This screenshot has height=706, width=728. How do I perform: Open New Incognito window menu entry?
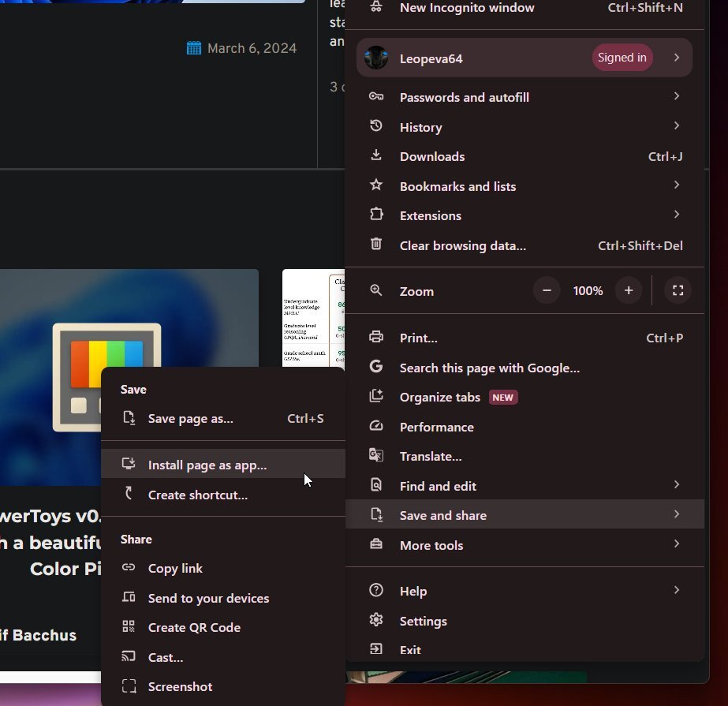point(525,7)
